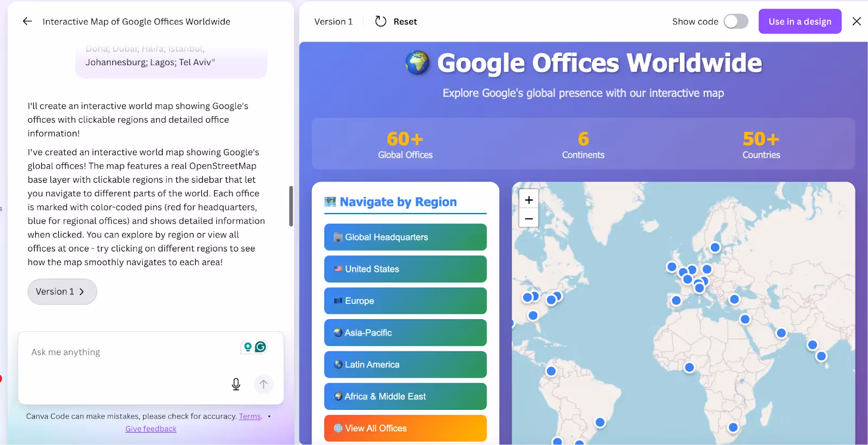This screenshot has height=445, width=868.
Task: Go back using the left arrow icon
Action: [x=27, y=21]
